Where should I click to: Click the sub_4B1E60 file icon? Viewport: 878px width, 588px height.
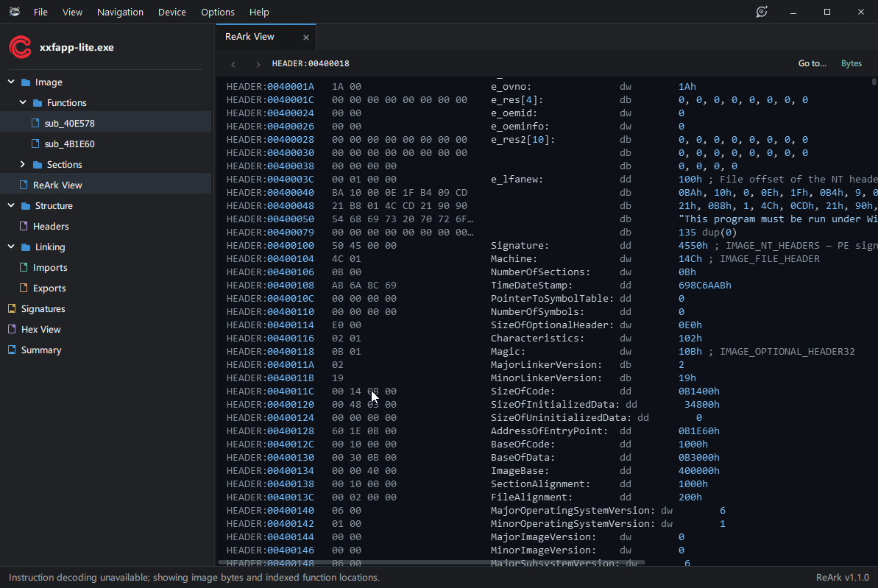pos(35,144)
